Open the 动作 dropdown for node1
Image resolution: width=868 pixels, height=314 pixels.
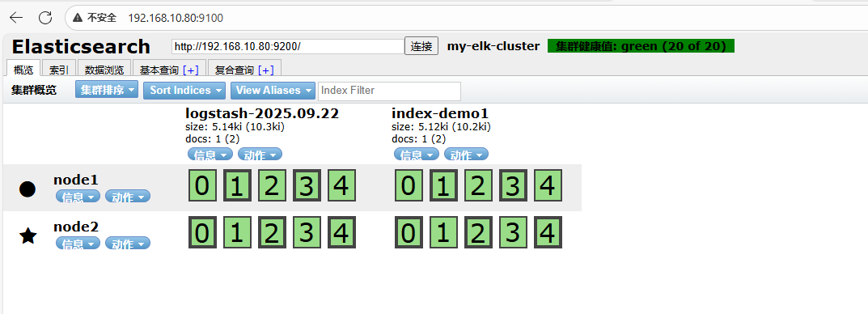[128, 197]
